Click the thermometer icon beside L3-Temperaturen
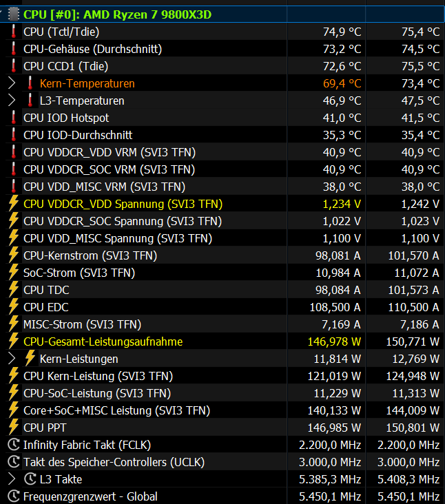This screenshot has width=445, height=504. coord(30,101)
